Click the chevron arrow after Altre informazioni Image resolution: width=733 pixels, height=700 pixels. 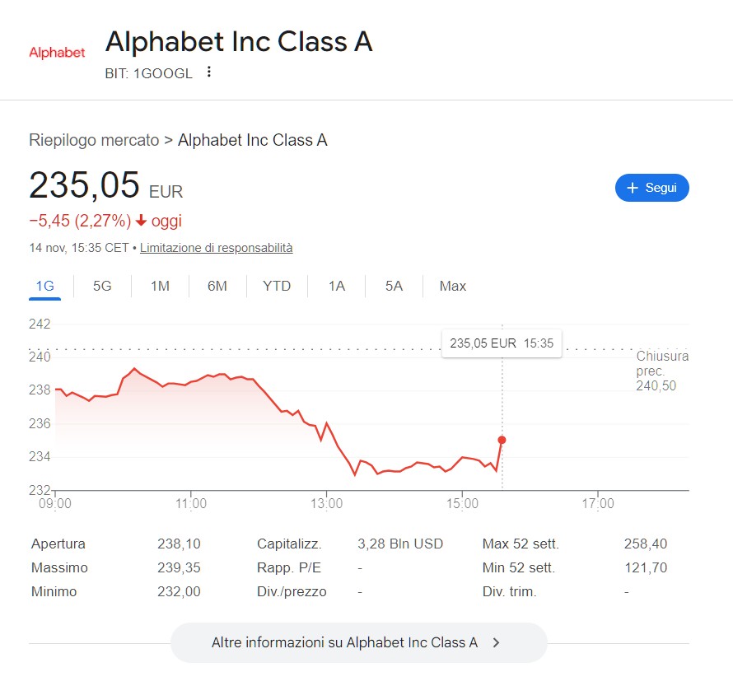(x=496, y=643)
